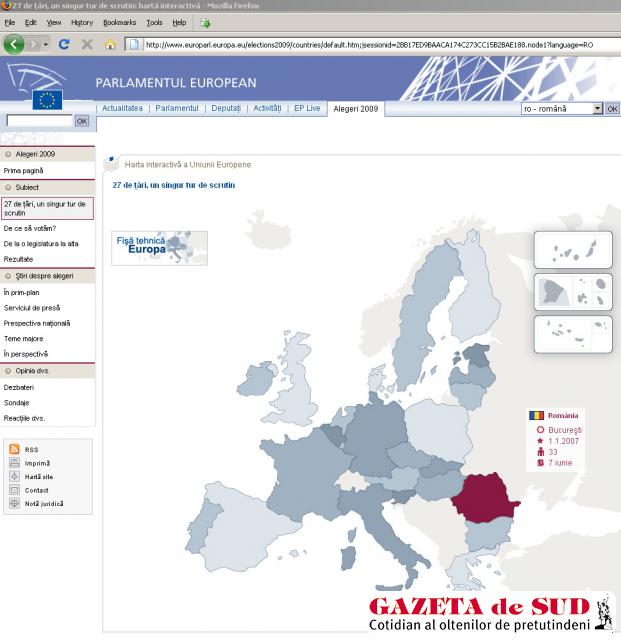
Task: Click the browser Forward arrow button
Action: [34, 44]
